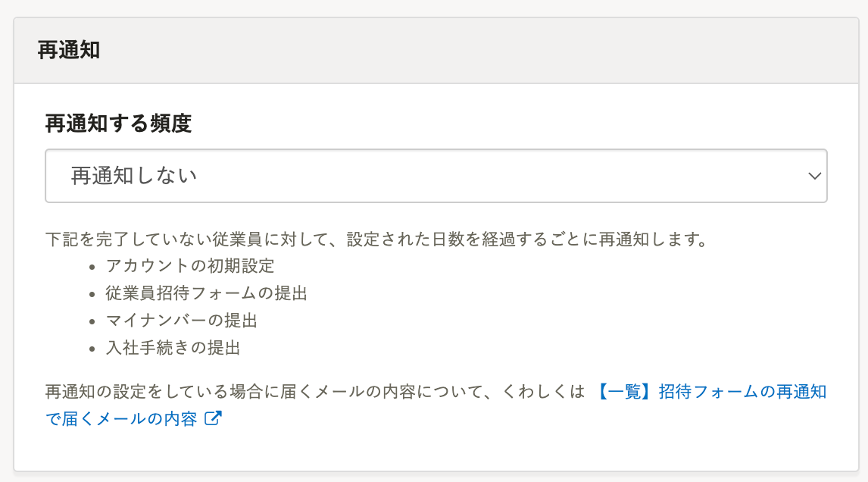
Task: Select the 再通知しない value text
Action: click(134, 176)
